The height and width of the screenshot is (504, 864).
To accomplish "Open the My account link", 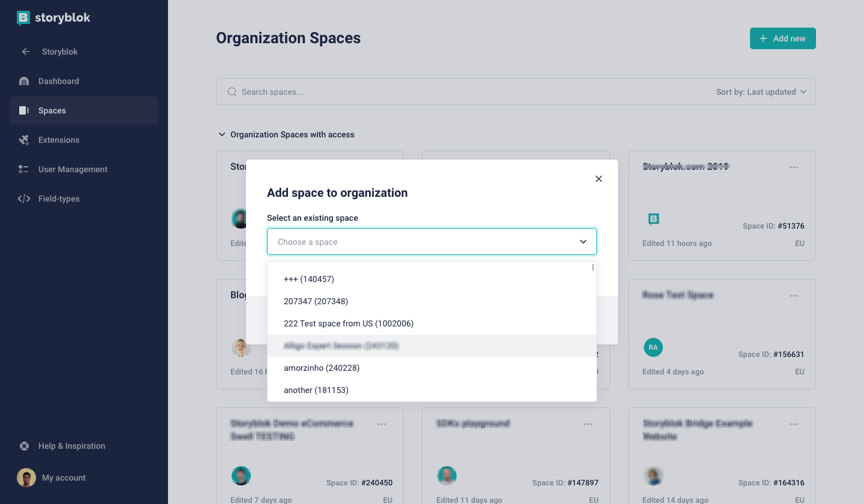I will click(x=64, y=478).
